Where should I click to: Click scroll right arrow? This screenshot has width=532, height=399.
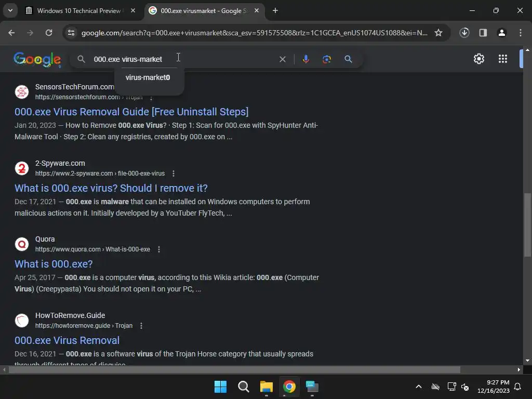click(519, 370)
